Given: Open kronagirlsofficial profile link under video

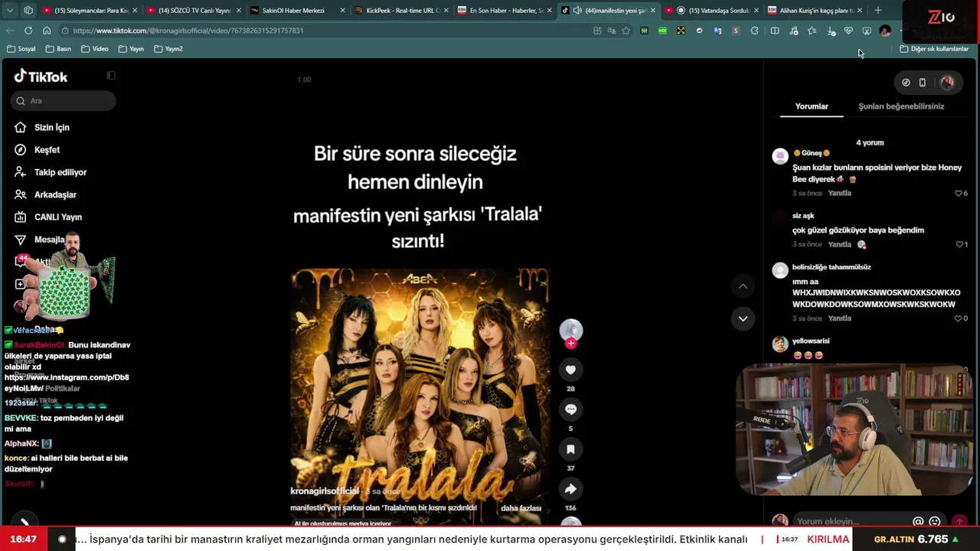Looking at the screenshot, I should point(325,491).
